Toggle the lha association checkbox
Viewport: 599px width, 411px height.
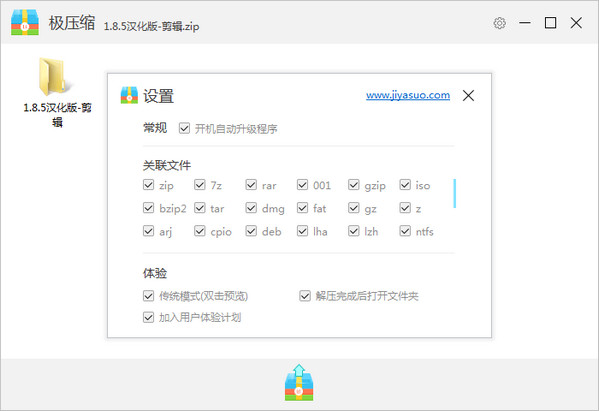pyautogui.click(x=303, y=231)
